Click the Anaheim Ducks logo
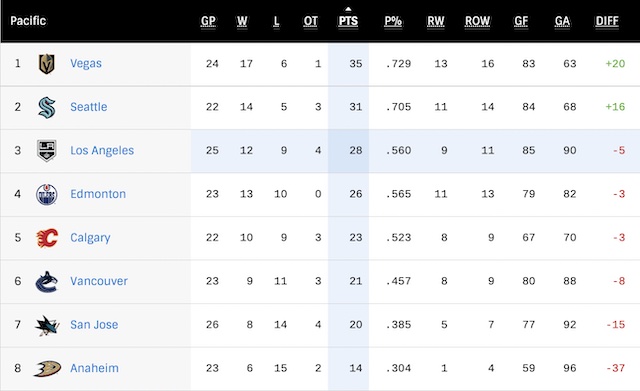Viewport: 640px width, 391px height. point(47,369)
